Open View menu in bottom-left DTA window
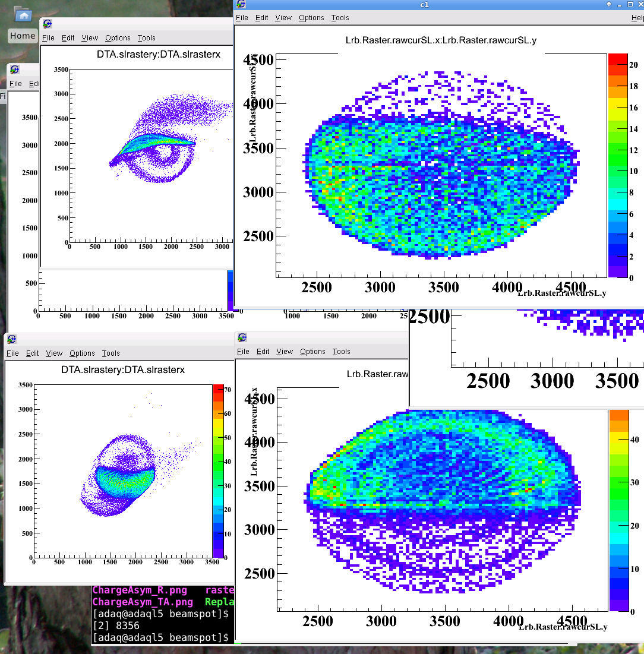 point(54,353)
